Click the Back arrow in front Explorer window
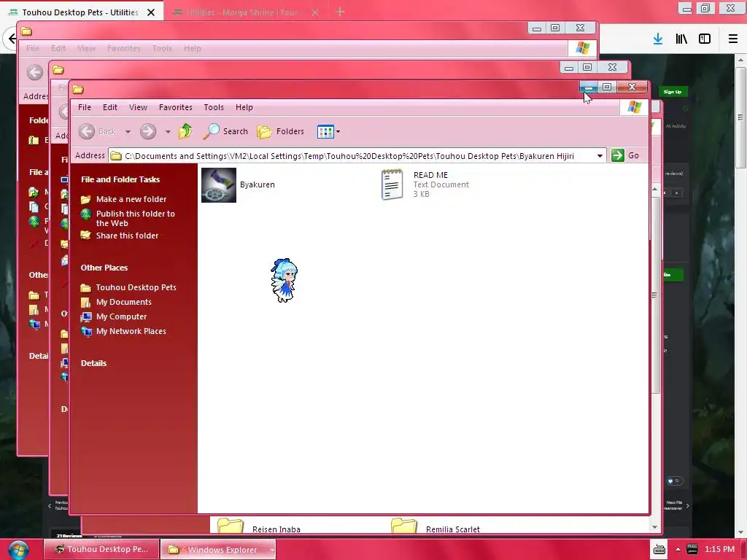This screenshot has width=747, height=560. [x=87, y=131]
